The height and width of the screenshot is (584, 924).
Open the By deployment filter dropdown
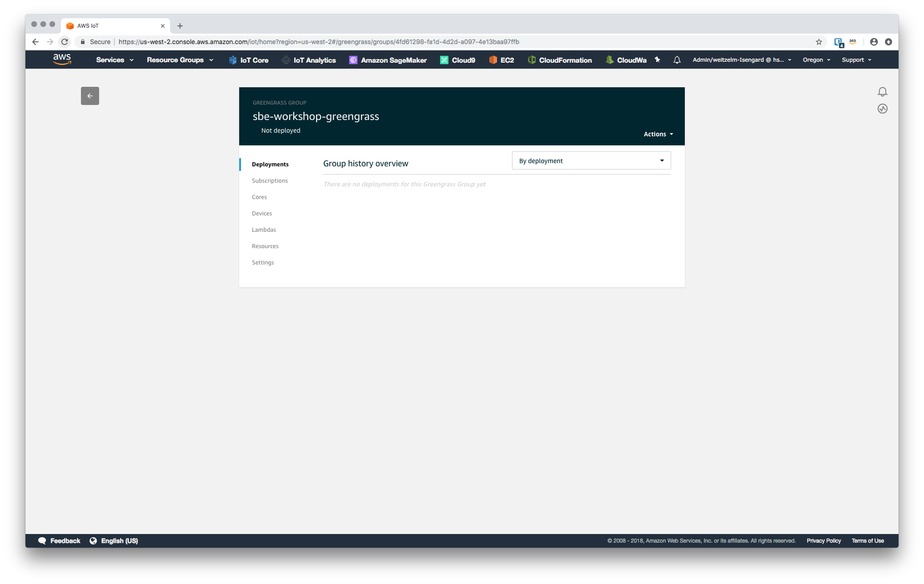tap(591, 161)
